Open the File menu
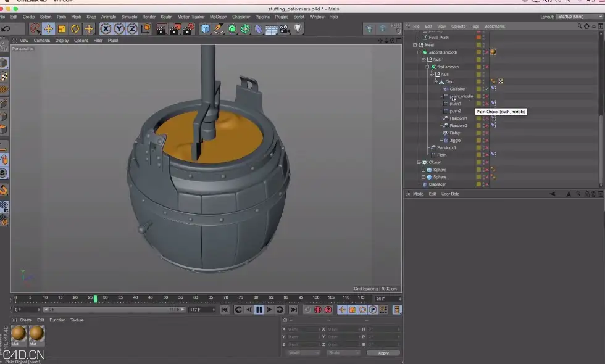 [x=2, y=17]
